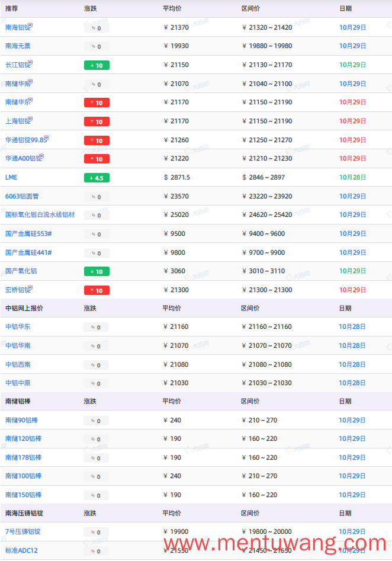Open the 国产金属硅553# link
Viewport: 392px width, 561px height.
click(28, 233)
